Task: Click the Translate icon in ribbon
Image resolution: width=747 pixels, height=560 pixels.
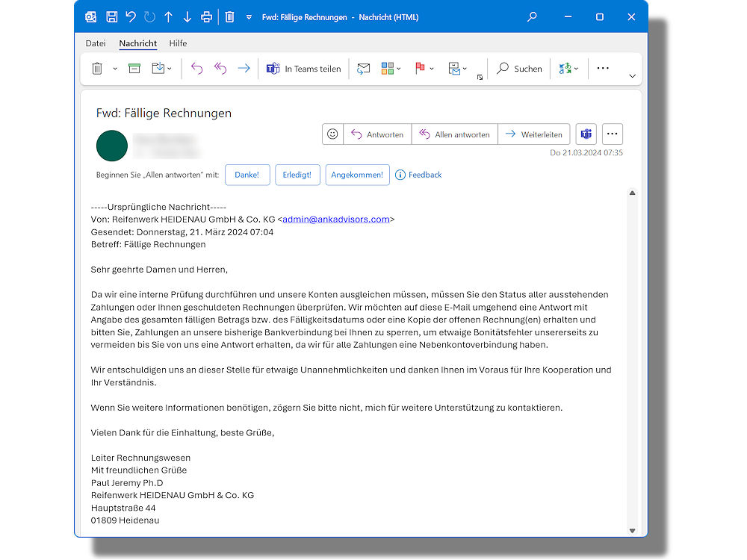Action: pos(565,69)
